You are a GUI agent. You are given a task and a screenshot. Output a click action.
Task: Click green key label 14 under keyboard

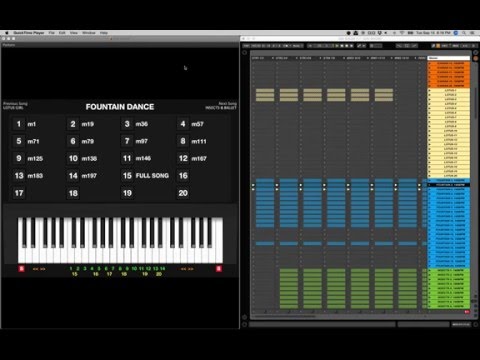(x=162, y=268)
